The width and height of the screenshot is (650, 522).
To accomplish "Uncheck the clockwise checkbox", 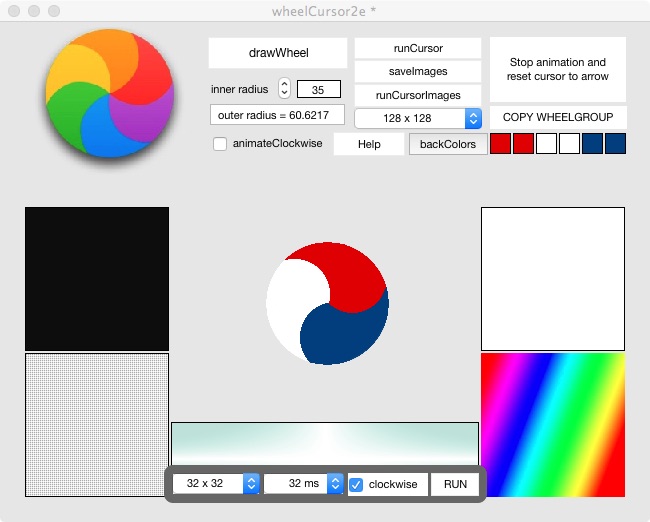I will 356,484.
